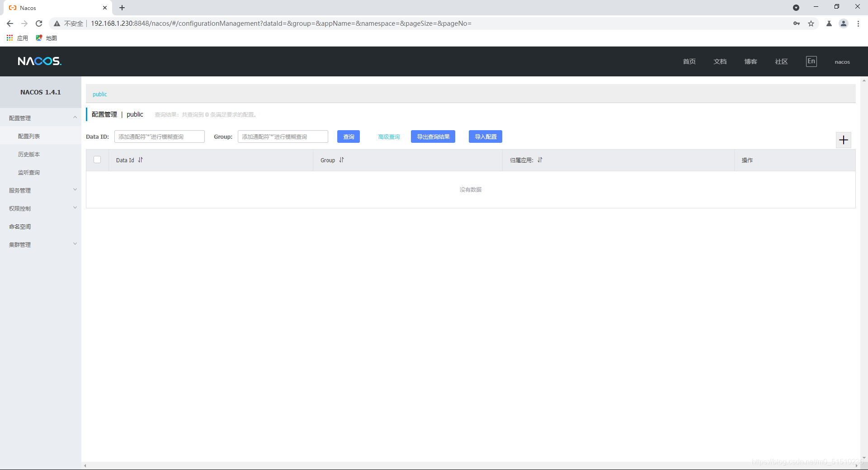This screenshot has width=868, height=470.
Task: Switch language with En toggle
Action: tap(811, 61)
